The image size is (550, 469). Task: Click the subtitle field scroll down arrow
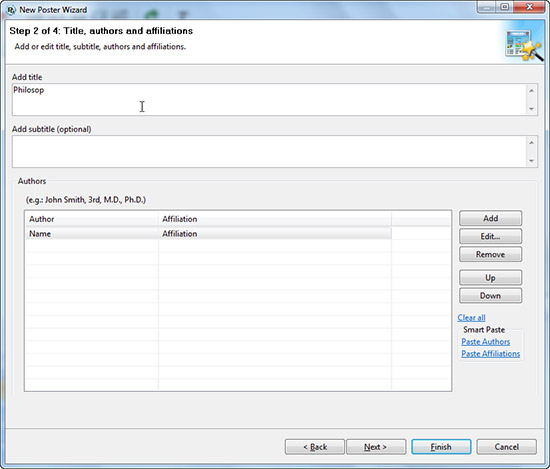point(531,161)
